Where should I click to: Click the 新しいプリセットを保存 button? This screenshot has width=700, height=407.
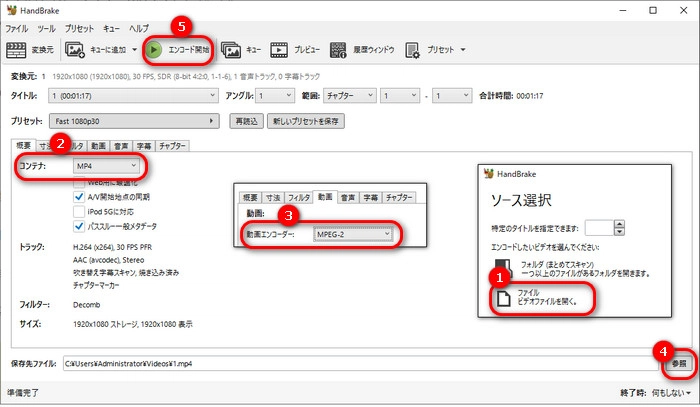click(306, 121)
